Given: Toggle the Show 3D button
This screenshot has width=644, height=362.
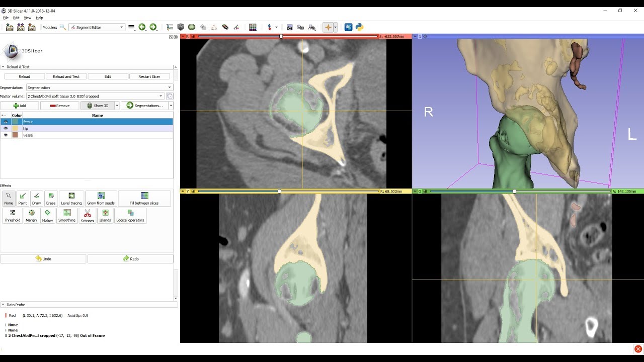Looking at the screenshot, I should point(98,106).
